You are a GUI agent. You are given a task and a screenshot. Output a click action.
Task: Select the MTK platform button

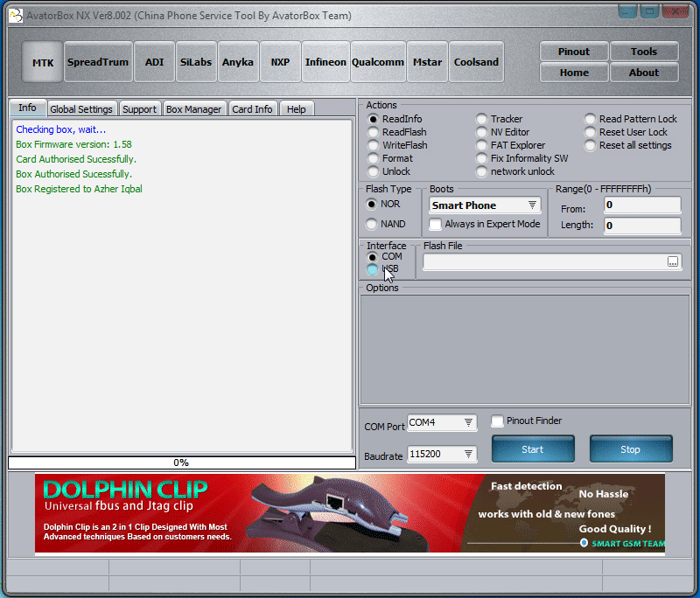coord(42,62)
